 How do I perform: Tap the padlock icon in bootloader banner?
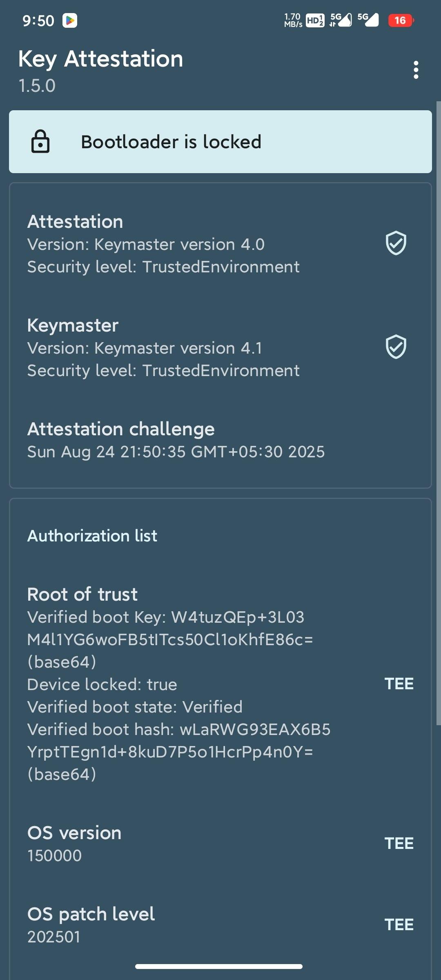coord(40,142)
